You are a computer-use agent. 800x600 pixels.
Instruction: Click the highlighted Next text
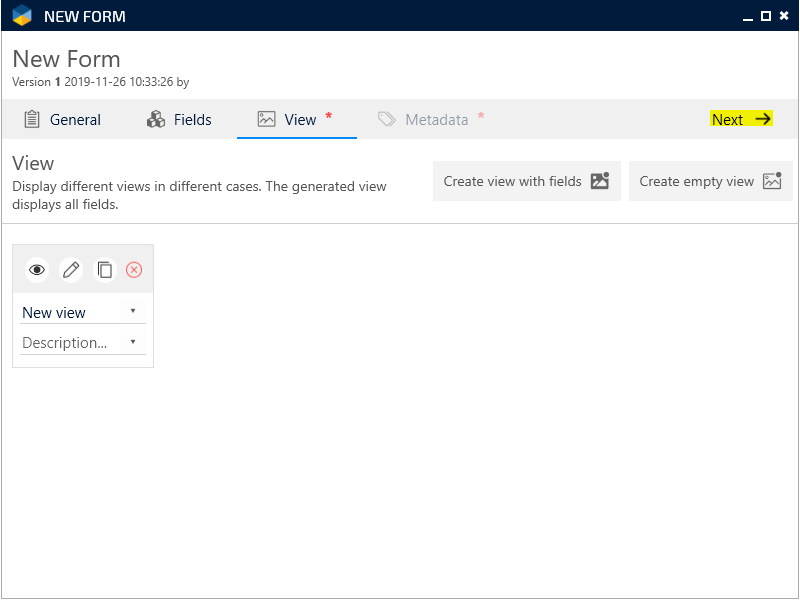(x=727, y=120)
